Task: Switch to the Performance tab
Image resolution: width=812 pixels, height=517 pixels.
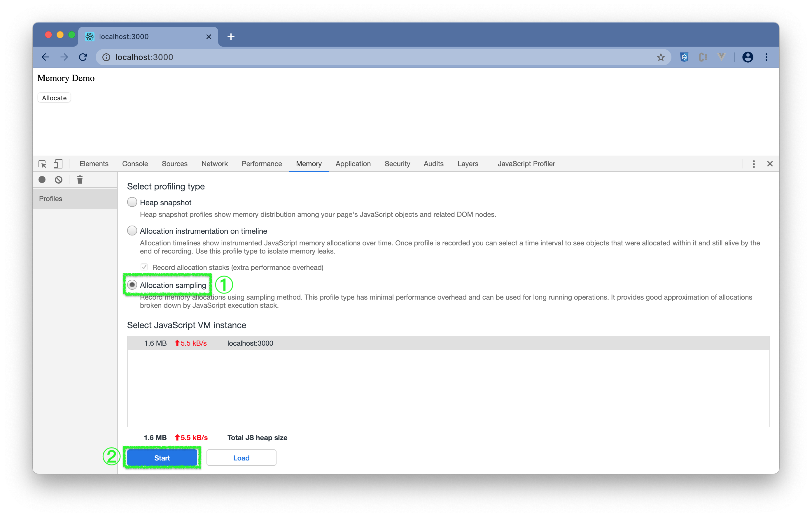Action: pos(262,164)
